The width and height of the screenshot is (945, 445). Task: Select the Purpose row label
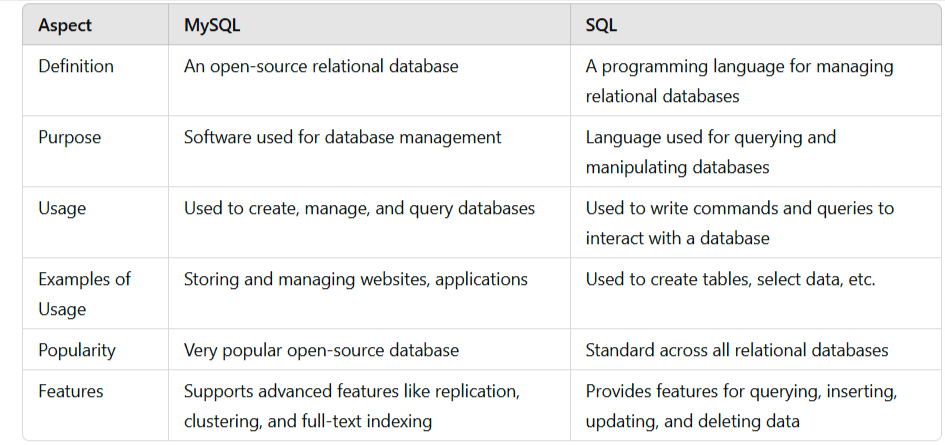pyautogui.click(x=70, y=137)
